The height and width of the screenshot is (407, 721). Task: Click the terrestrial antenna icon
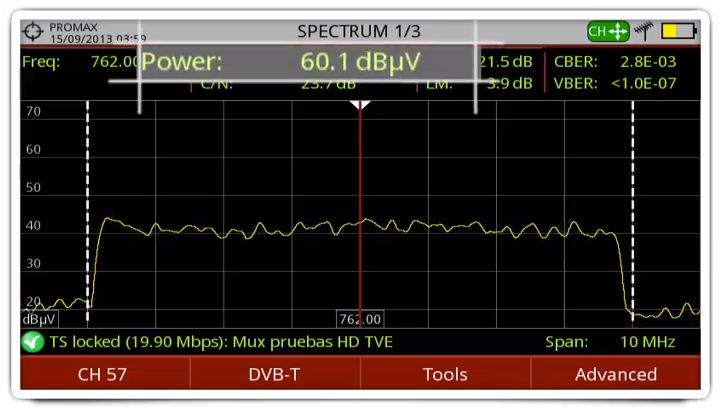[644, 31]
